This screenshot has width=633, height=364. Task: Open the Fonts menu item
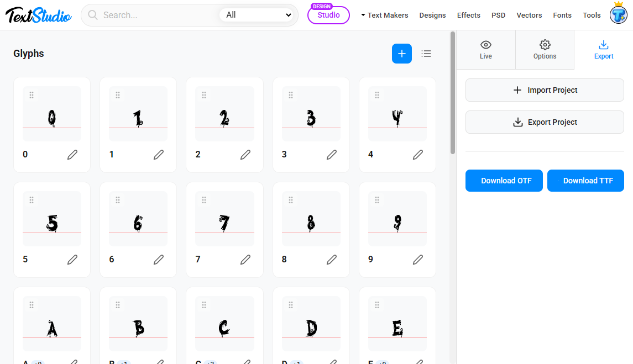coord(562,15)
